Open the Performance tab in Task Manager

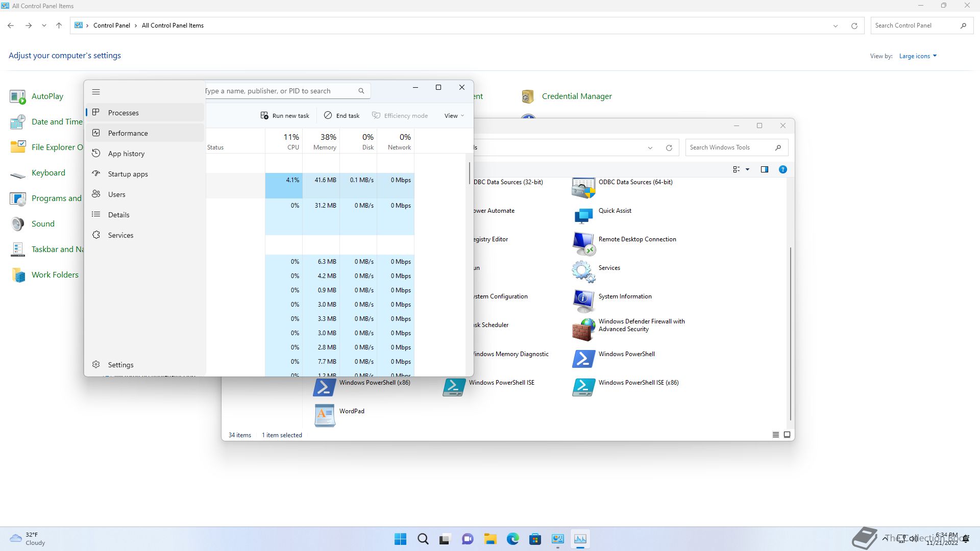145,133
